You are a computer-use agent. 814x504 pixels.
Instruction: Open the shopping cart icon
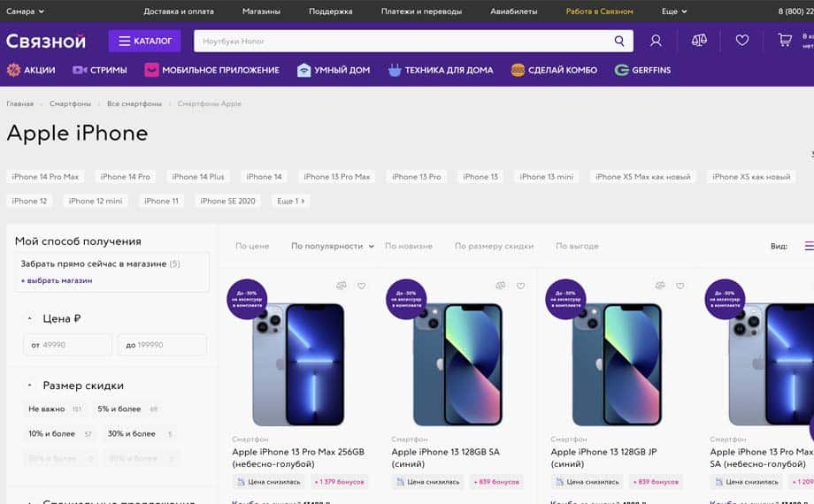coord(785,41)
